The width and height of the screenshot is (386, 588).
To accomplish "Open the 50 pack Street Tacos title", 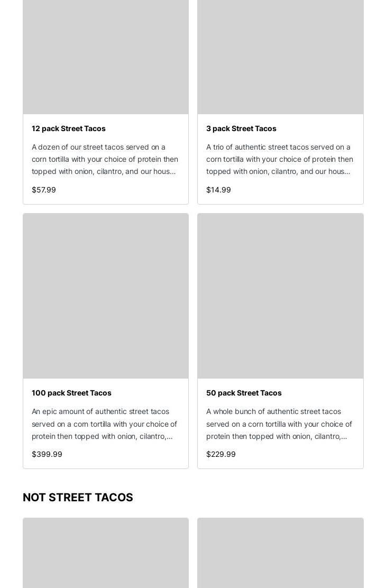I will (244, 393).
